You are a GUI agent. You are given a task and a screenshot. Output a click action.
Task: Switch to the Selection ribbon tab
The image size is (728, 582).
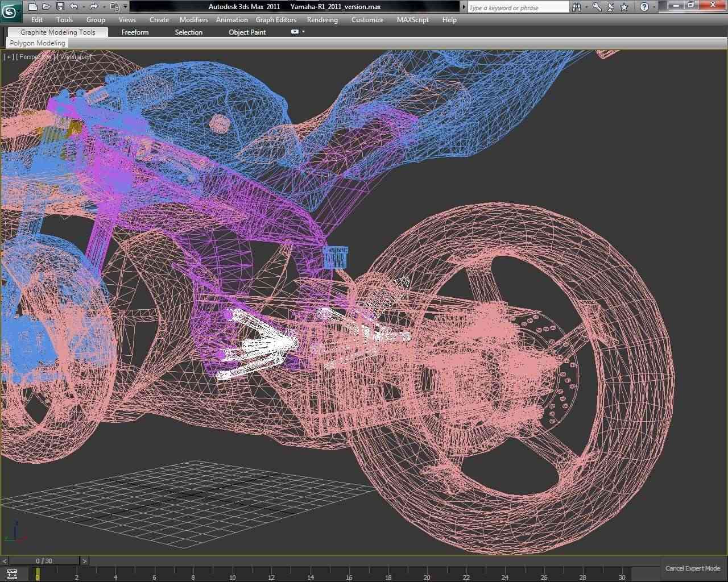[189, 32]
